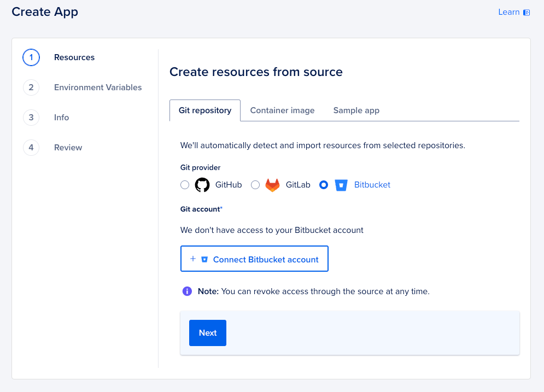Click the 'We don't have access' message
The width and height of the screenshot is (544, 392).
[272, 230]
